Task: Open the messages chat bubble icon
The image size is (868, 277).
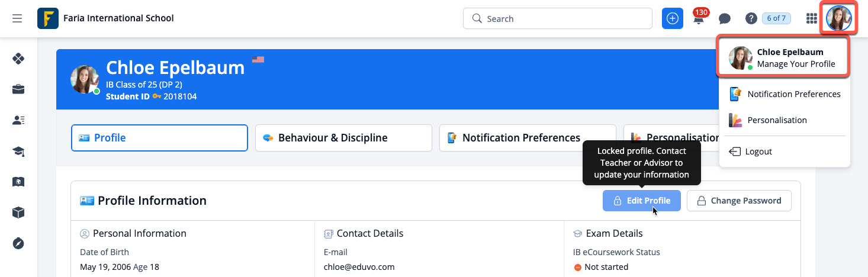Action: (724, 19)
